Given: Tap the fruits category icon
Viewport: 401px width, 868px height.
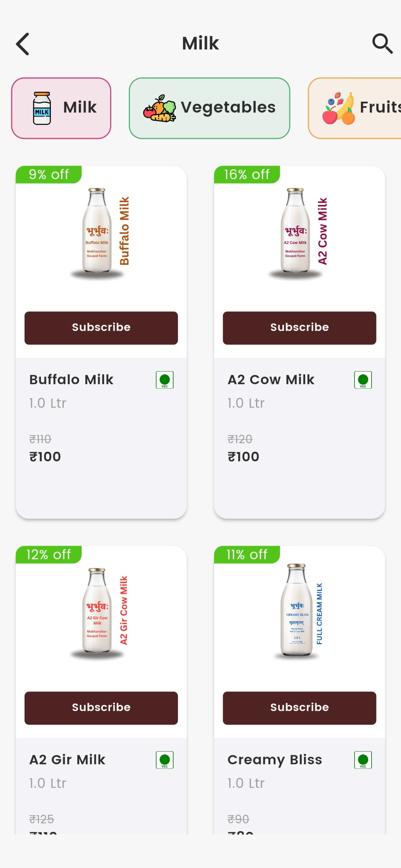Looking at the screenshot, I should point(338,108).
